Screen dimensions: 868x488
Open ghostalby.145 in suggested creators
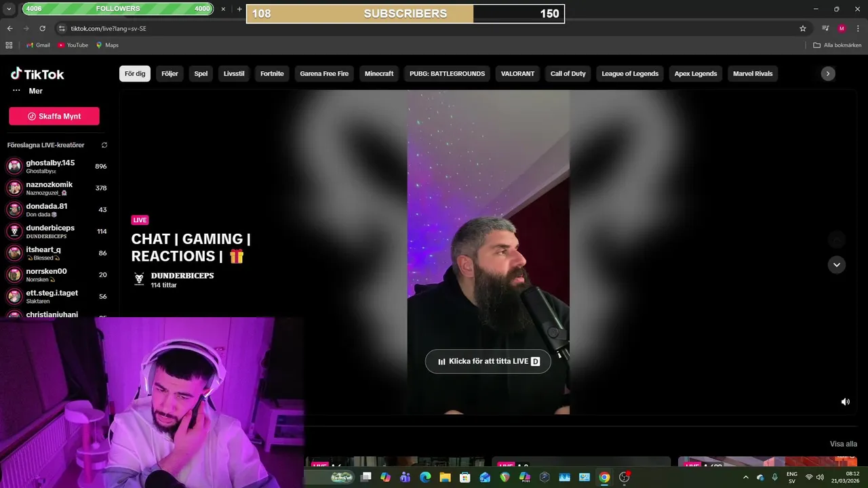[57, 166]
